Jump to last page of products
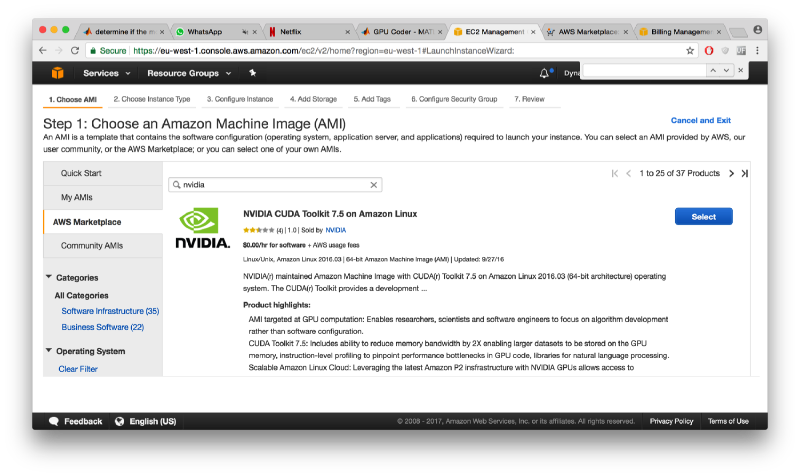This screenshot has width=800, height=476. click(745, 173)
